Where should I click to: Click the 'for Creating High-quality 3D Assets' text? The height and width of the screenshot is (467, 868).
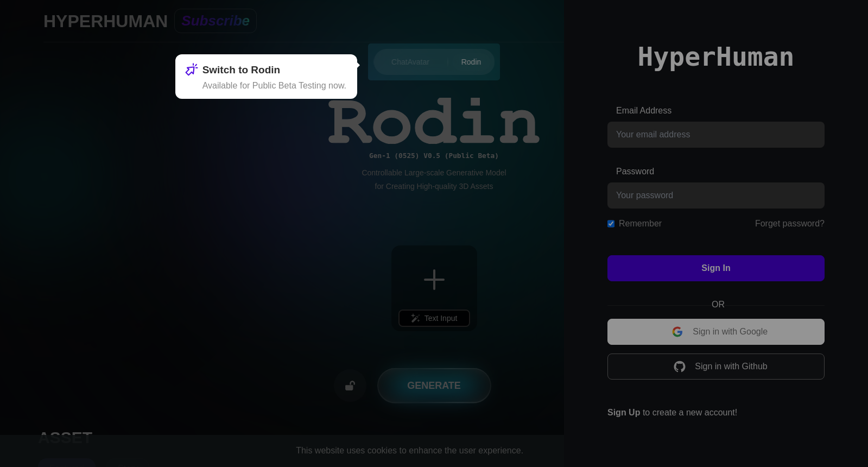[434, 186]
